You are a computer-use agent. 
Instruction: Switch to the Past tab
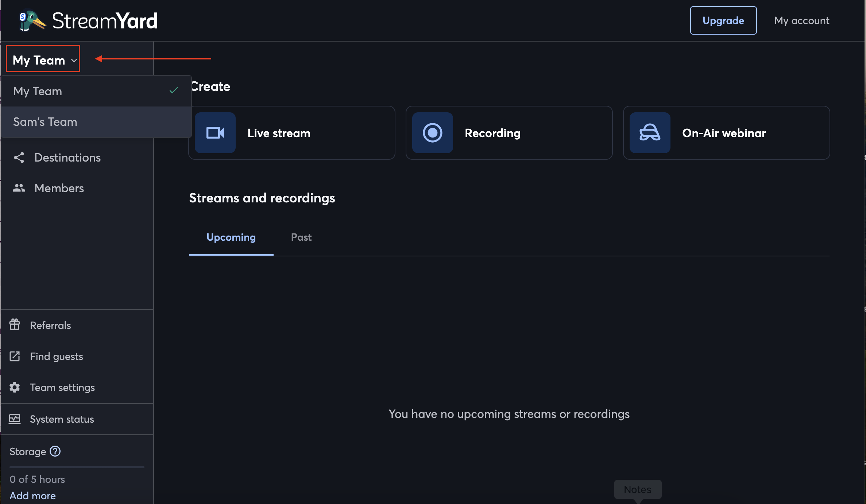point(301,237)
